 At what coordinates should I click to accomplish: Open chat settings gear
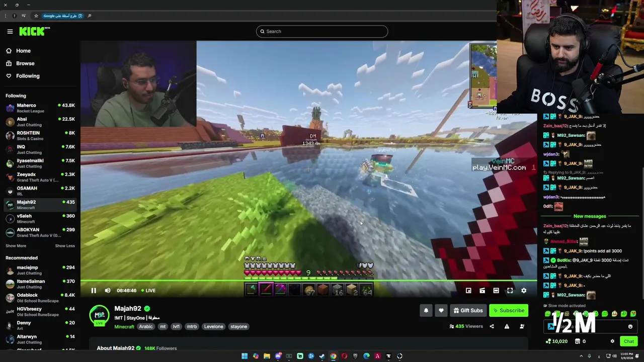[x=612, y=341]
